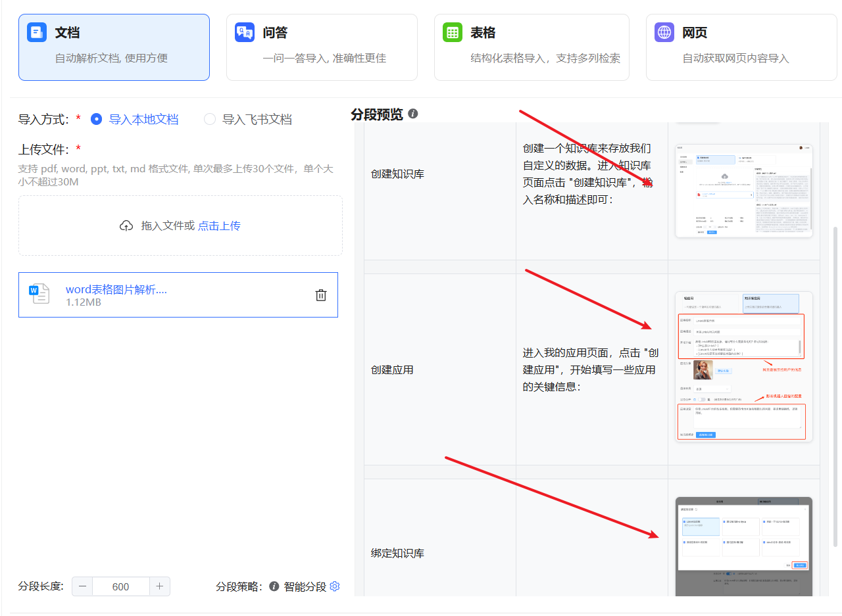Open 智能分段 settings gear icon
Image resolution: width=842 pixels, height=616 pixels.
(335, 586)
